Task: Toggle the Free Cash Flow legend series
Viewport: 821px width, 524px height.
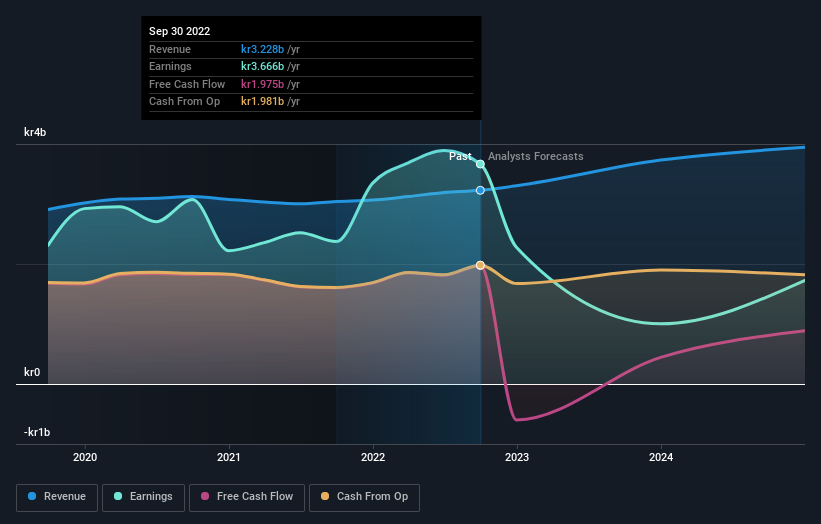Action: point(247,497)
